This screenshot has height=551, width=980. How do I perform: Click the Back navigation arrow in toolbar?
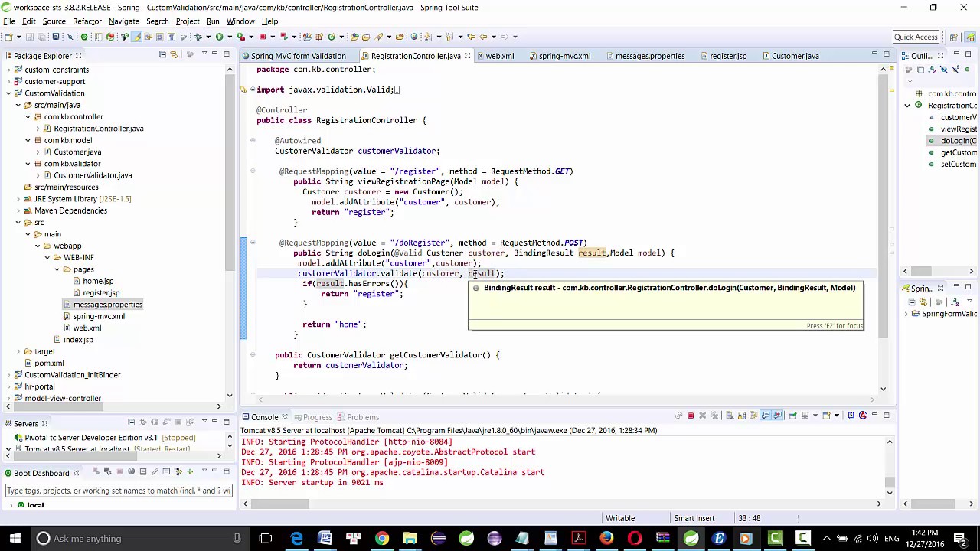tap(484, 37)
